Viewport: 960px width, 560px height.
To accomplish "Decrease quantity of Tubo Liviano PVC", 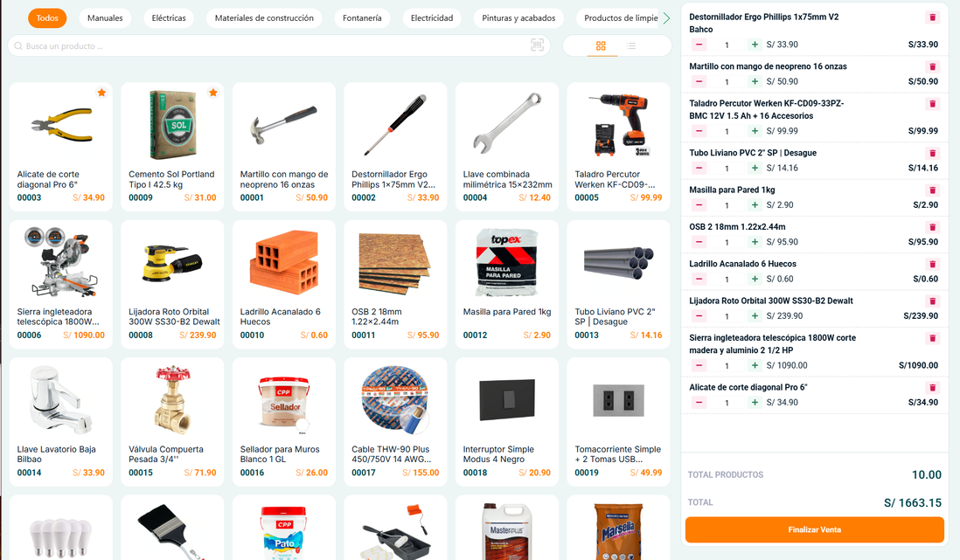I will pos(699,168).
